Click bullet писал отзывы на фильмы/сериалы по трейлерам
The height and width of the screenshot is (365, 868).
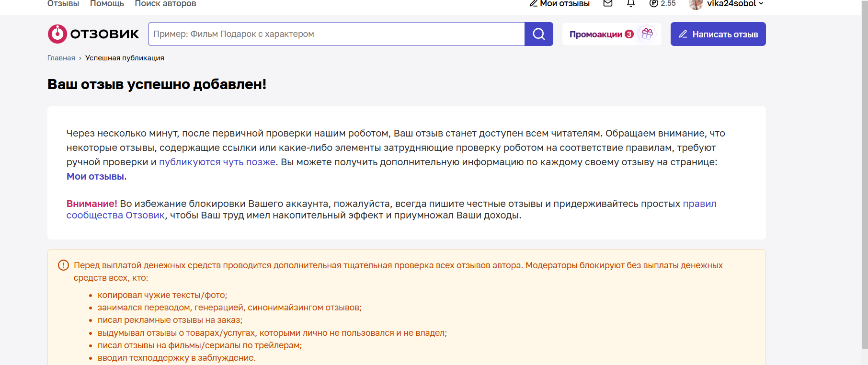tap(200, 345)
